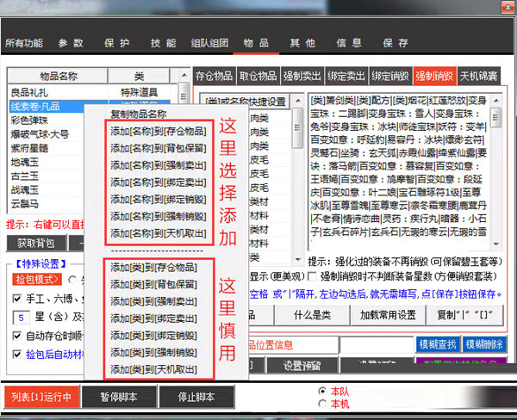Click the 加载常用设置 button
Image resolution: width=517 pixels, height=420 pixels.
click(388, 315)
